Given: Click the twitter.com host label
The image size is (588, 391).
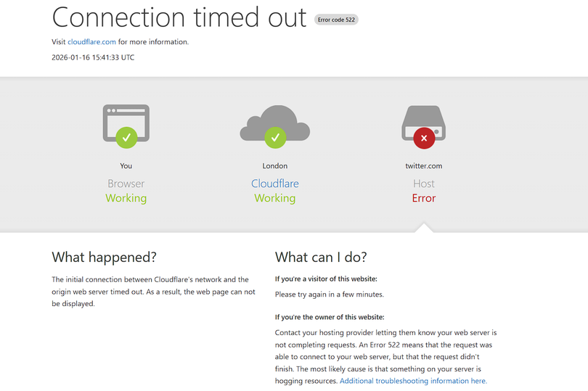Looking at the screenshot, I should (423, 166).
